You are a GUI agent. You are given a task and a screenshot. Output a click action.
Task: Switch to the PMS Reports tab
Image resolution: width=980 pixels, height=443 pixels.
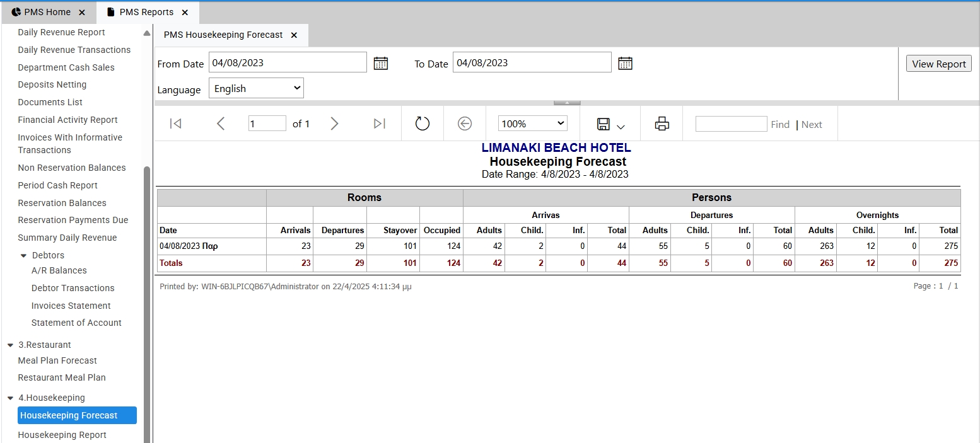coord(146,12)
